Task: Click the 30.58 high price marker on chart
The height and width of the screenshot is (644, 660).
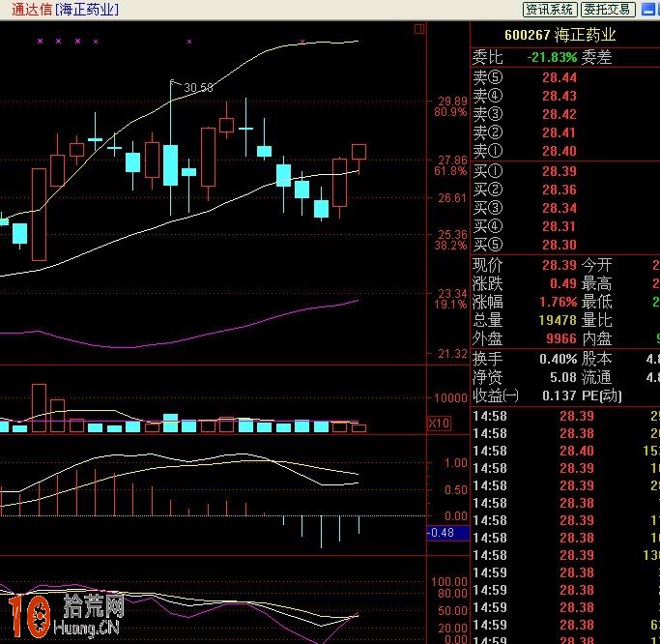Action: (198, 88)
